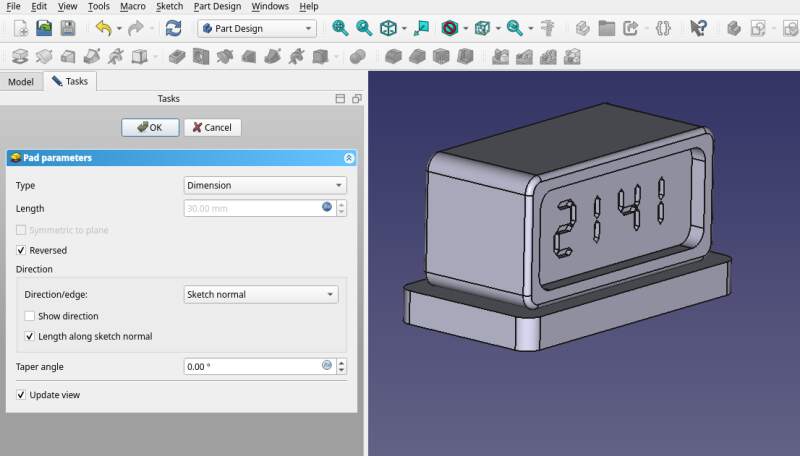Click the Save document icon
This screenshot has height=456, width=800.
tap(68, 28)
